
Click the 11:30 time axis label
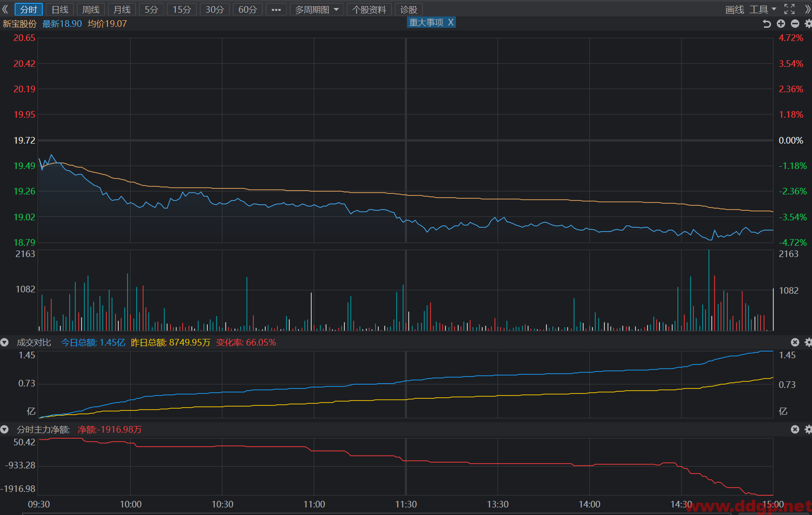[406, 504]
